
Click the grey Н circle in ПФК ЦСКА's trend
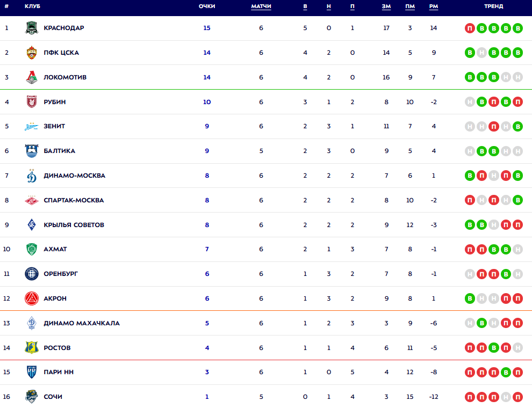(x=482, y=53)
